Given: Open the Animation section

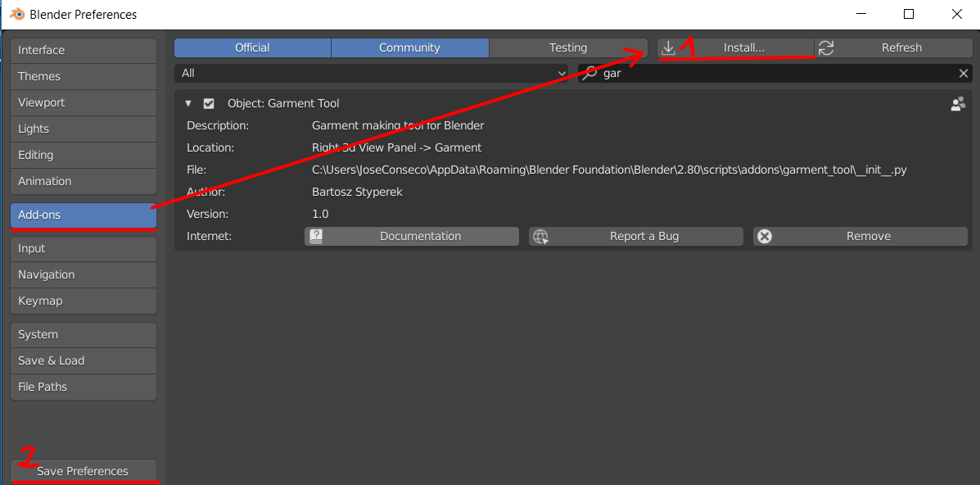Looking at the screenshot, I should [84, 182].
